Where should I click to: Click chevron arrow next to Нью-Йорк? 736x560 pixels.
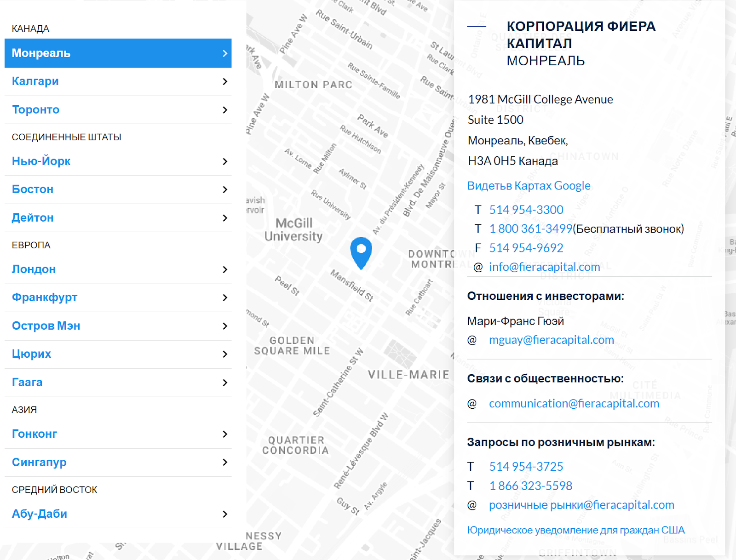pos(225,161)
